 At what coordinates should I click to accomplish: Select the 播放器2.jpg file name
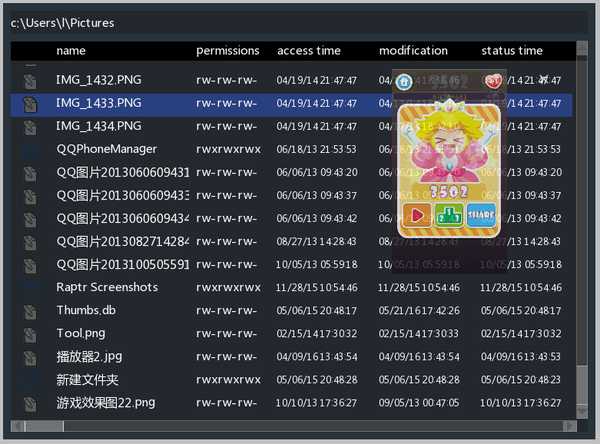click(89, 357)
